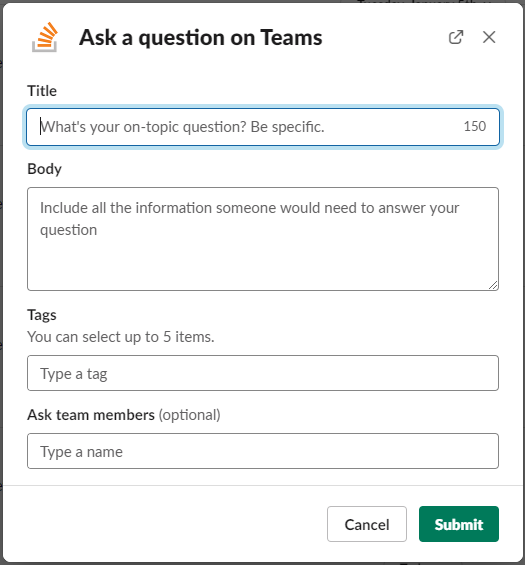Click the 'You can select up to 5 items' hint
The image size is (525, 565).
[121, 337]
